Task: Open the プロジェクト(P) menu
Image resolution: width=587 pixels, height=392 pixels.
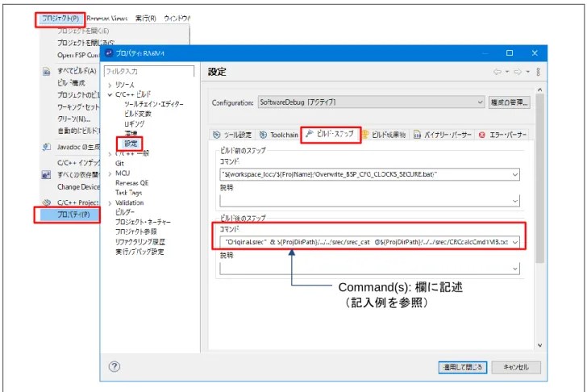Action: [x=60, y=19]
